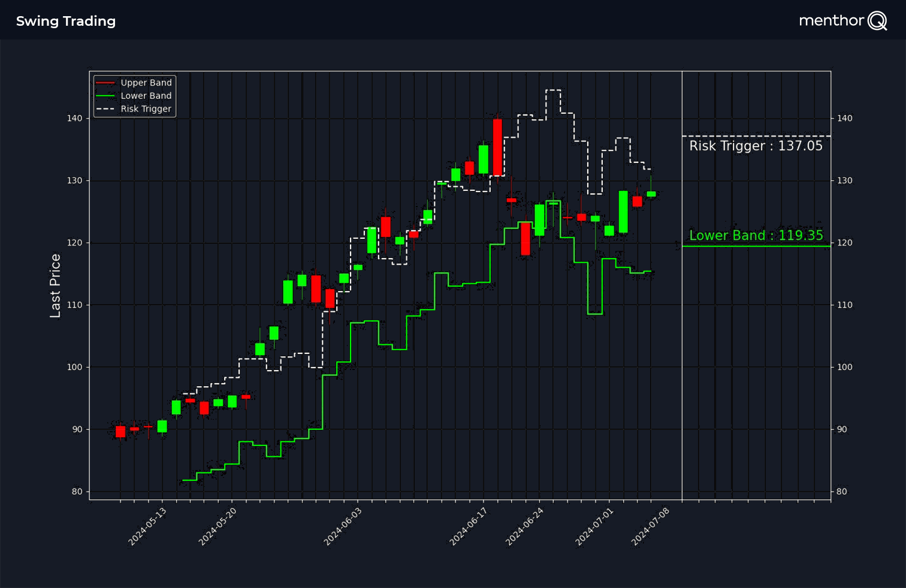Click the right-axis 140 price tick

[845, 119]
